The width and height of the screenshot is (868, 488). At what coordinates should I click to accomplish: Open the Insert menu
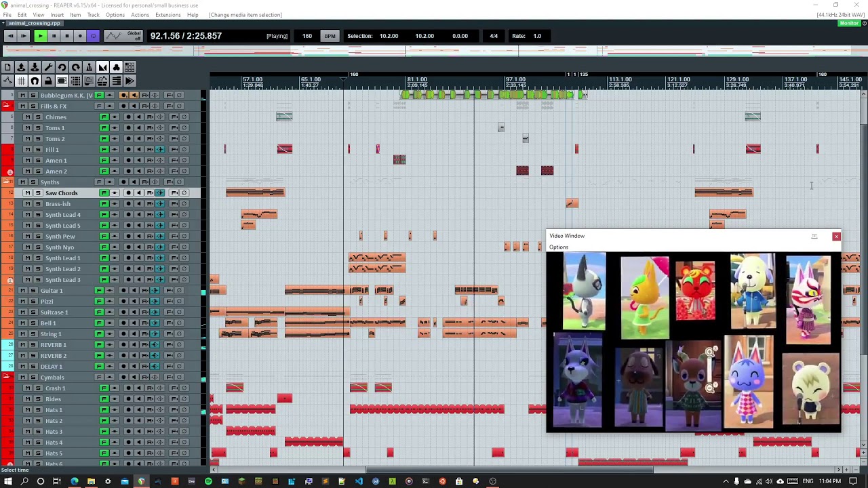click(x=57, y=15)
